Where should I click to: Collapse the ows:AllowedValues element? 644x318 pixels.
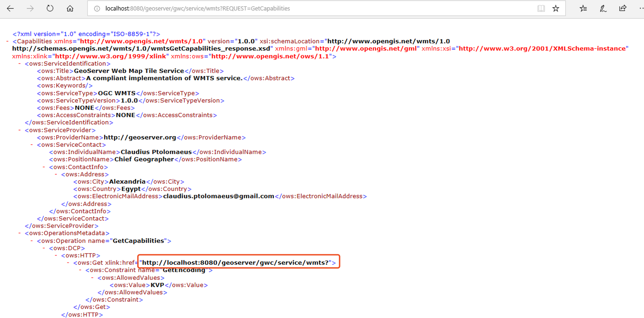[92, 278]
